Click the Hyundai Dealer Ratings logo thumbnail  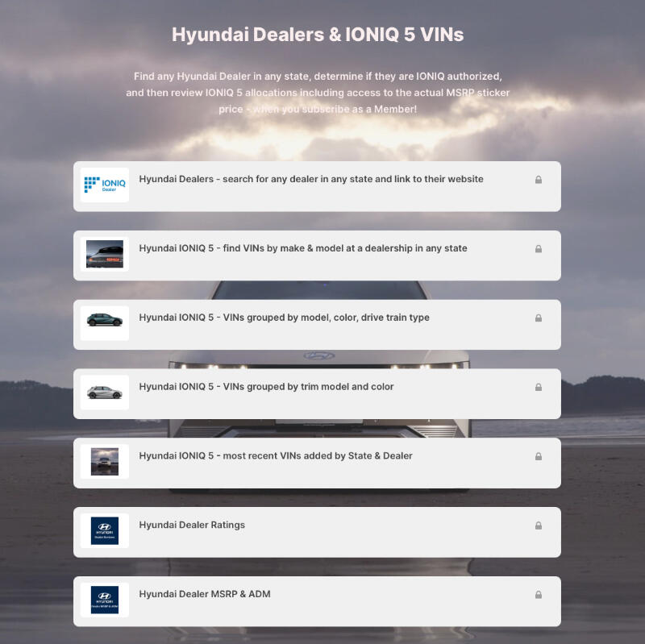click(105, 530)
